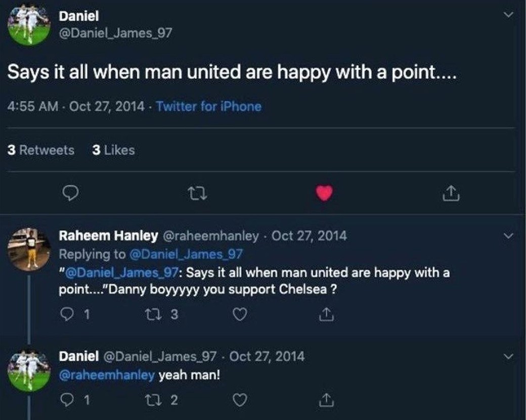Open the @raheemhanley mention in Daniel's reply

click(x=107, y=376)
